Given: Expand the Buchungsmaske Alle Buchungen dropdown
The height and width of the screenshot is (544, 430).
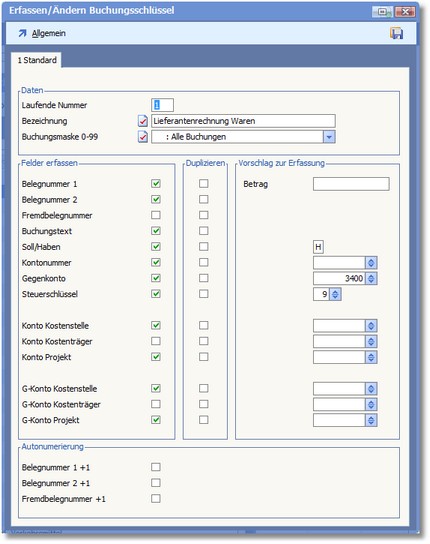Looking at the screenshot, I should pos(329,137).
